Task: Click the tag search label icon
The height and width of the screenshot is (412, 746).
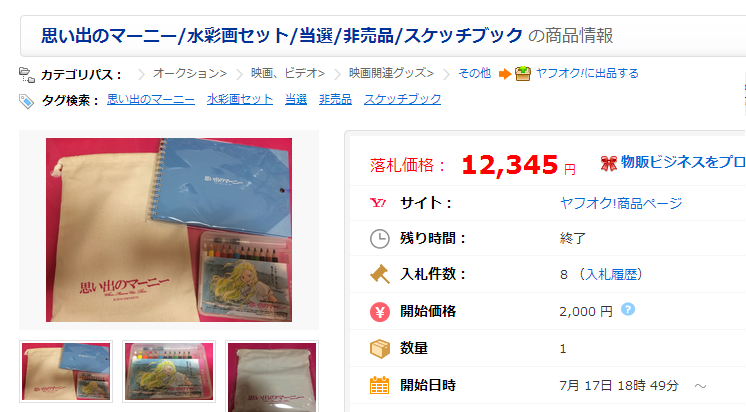Action: click(26, 101)
